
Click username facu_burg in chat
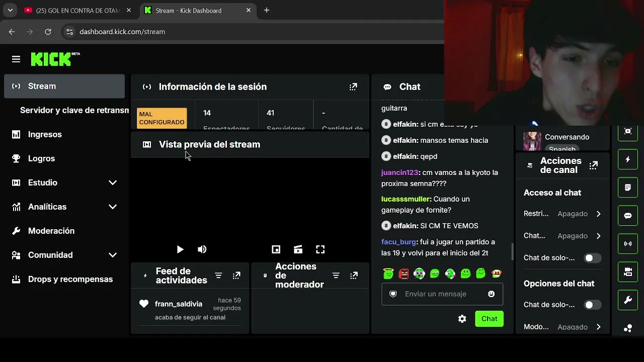point(399,242)
